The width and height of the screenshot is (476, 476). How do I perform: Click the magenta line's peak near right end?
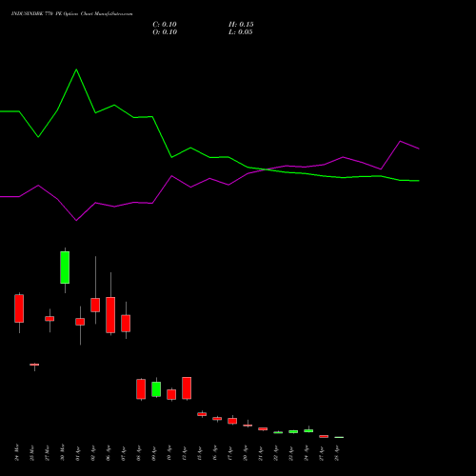click(400, 141)
